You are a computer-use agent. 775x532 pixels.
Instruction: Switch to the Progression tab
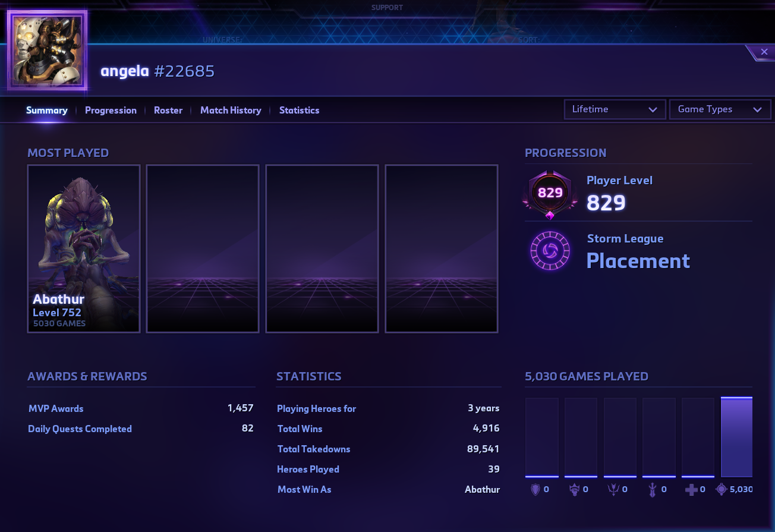pyautogui.click(x=111, y=110)
